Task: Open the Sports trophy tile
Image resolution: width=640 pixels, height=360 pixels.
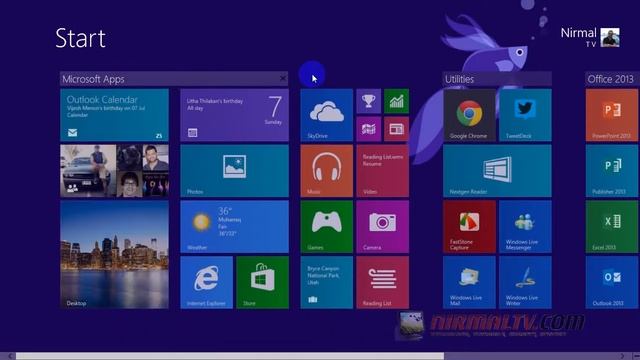Action: tap(369, 101)
